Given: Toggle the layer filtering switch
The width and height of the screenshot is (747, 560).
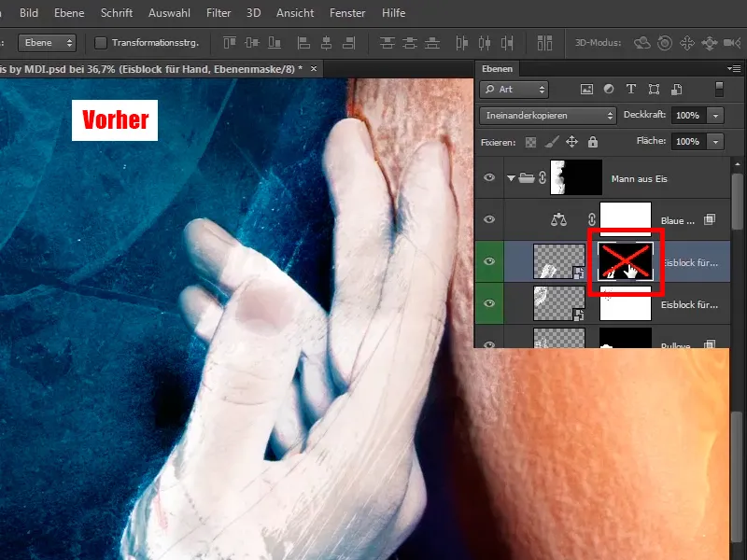Looking at the screenshot, I should click(x=719, y=89).
